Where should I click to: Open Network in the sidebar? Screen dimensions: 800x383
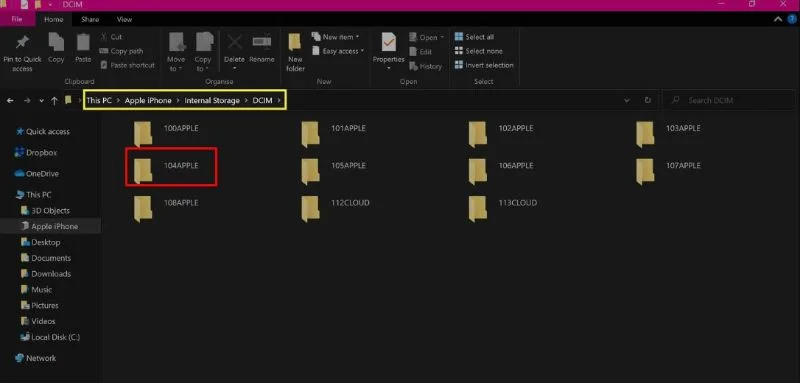(x=35, y=358)
